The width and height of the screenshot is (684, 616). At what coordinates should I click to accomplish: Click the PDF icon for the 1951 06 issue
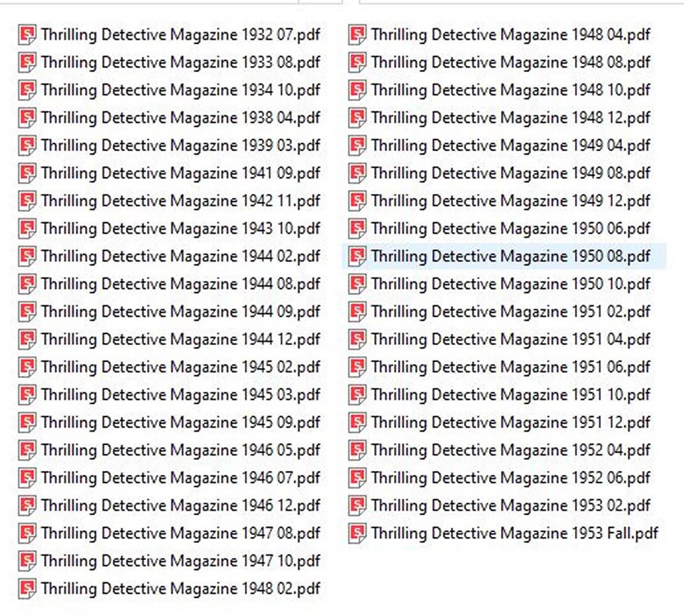357,367
